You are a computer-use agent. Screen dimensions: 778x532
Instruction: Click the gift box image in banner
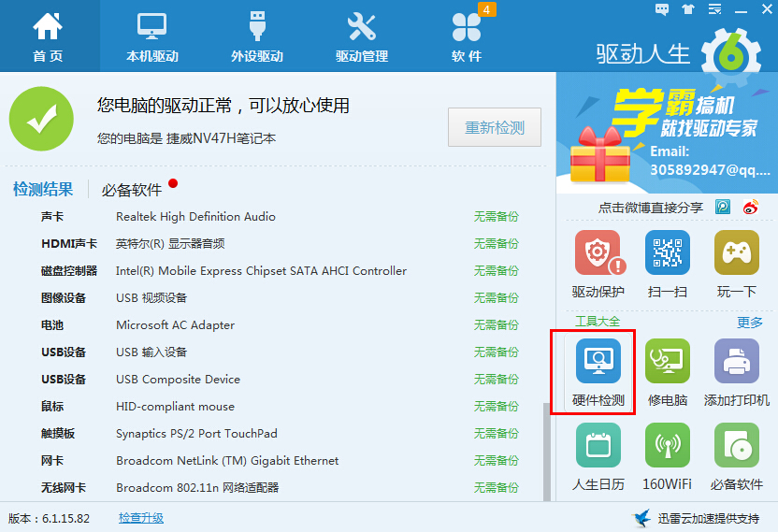click(x=600, y=154)
